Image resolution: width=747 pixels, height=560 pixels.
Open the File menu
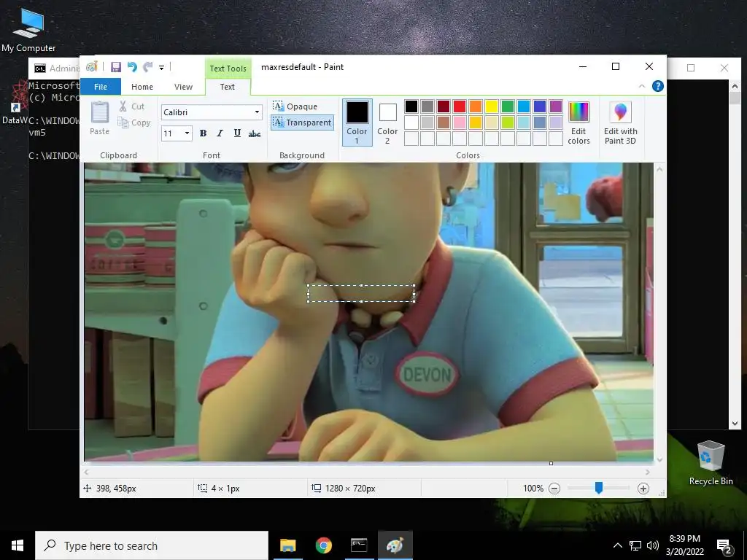click(101, 87)
